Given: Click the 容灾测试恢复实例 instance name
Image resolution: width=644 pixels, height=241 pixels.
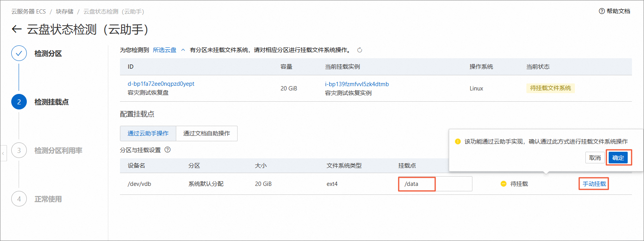Looking at the screenshot, I should click(348, 93).
